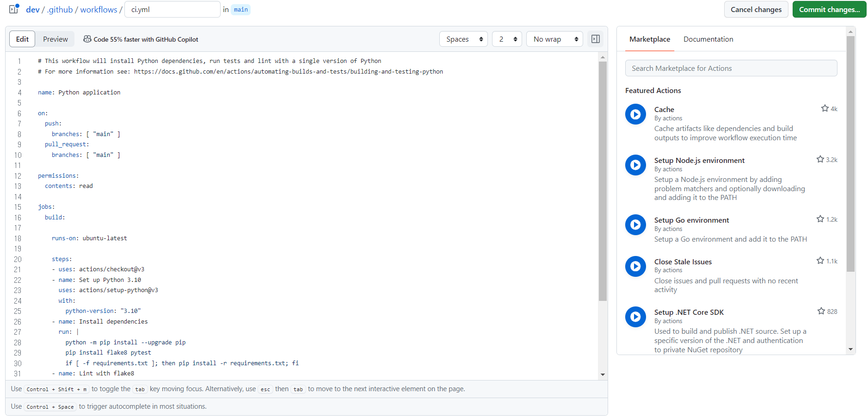Image resolution: width=868 pixels, height=418 pixels.
Task: Click the Setup .NET Core SDK action icon
Action: click(x=635, y=317)
